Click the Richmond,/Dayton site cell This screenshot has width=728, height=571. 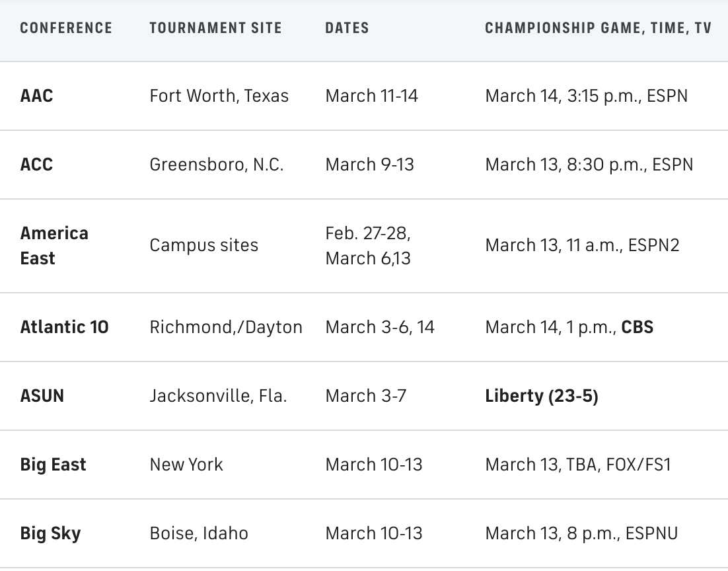click(226, 327)
